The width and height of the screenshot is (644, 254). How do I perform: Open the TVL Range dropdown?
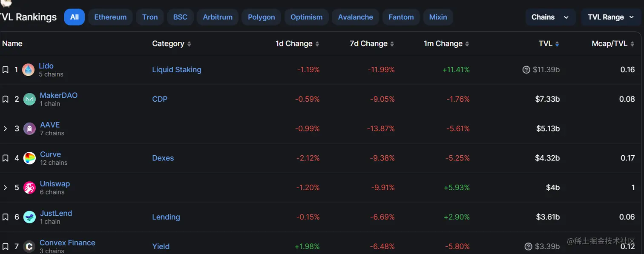coord(611,17)
